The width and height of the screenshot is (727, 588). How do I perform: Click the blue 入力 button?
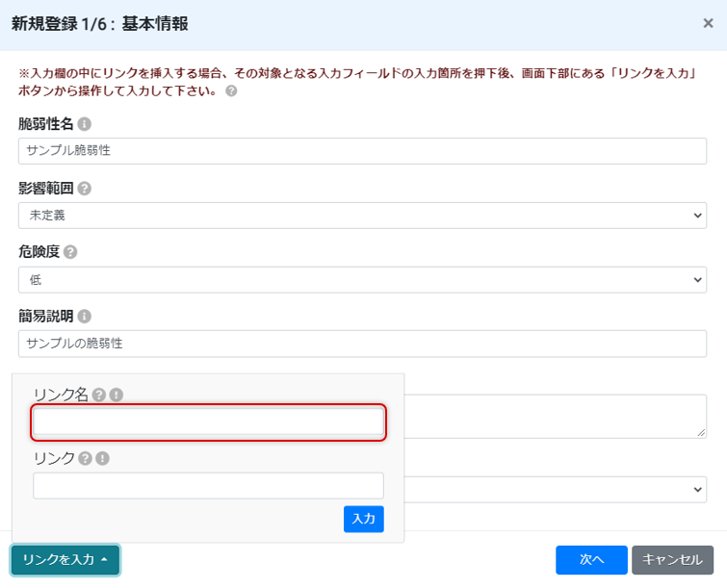(364, 519)
